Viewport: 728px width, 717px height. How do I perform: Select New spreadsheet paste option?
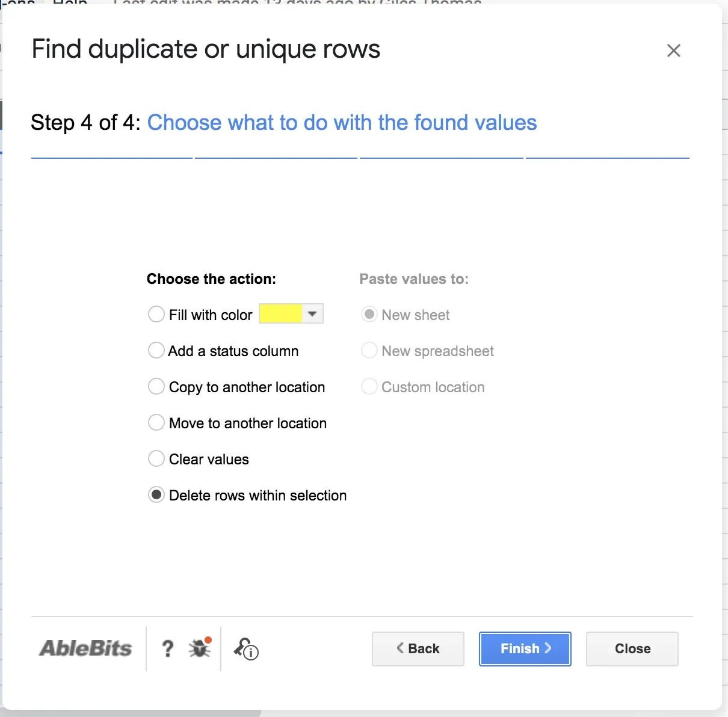click(369, 351)
